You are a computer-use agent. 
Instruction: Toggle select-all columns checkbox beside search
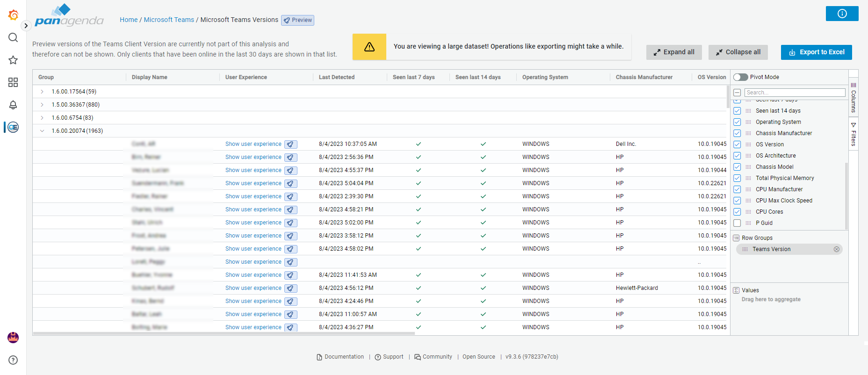pos(737,93)
